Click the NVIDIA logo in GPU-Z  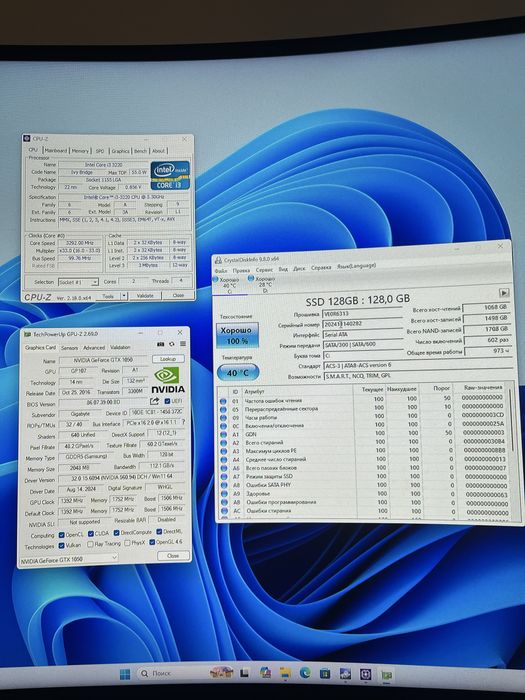coord(168,380)
